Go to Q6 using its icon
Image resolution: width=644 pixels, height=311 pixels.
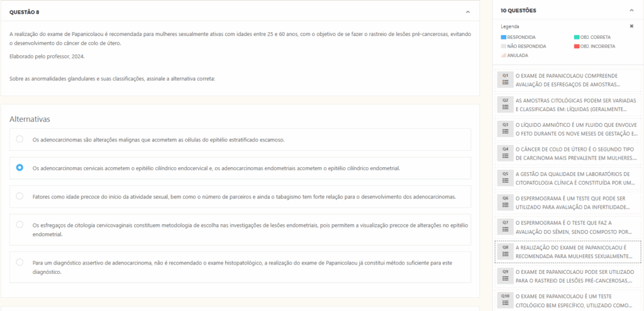tap(504, 202)
